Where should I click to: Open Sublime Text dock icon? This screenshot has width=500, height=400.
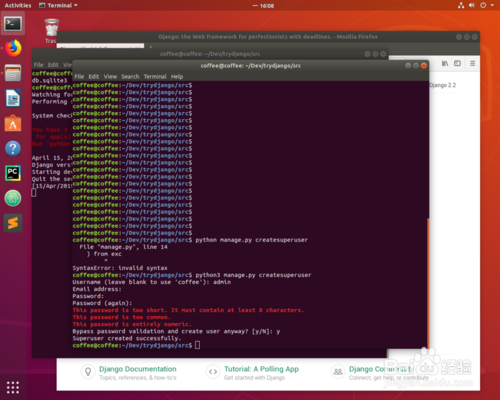click(x=13, y=223)
